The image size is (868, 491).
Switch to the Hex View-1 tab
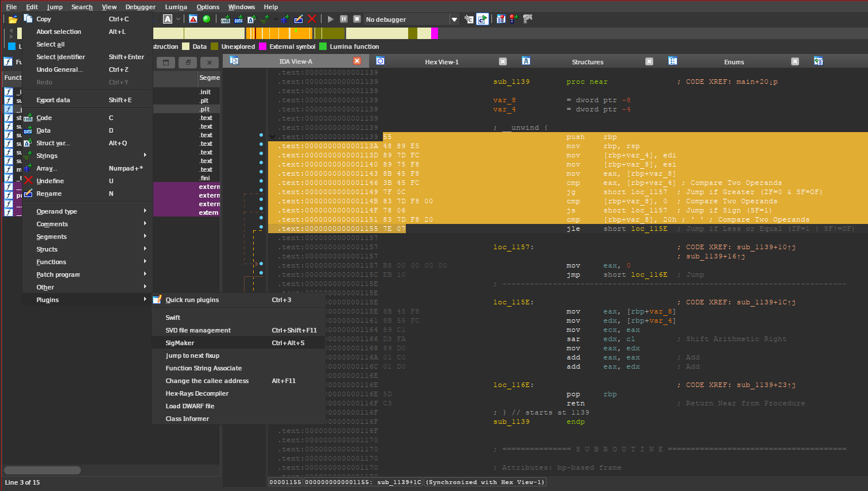tap(441, 61)
